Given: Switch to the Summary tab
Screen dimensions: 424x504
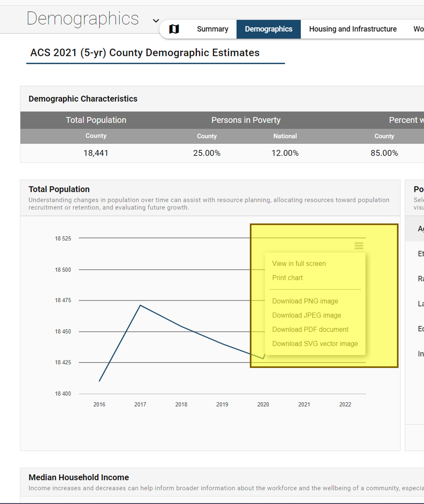Looking at the screenshot, I should (213, 29).
